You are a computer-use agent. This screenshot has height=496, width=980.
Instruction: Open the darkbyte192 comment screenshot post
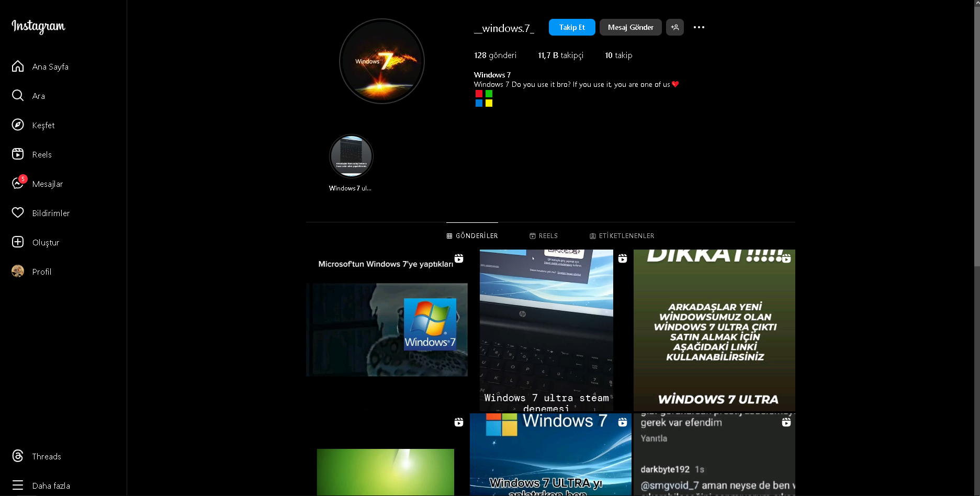click(714, 455)
